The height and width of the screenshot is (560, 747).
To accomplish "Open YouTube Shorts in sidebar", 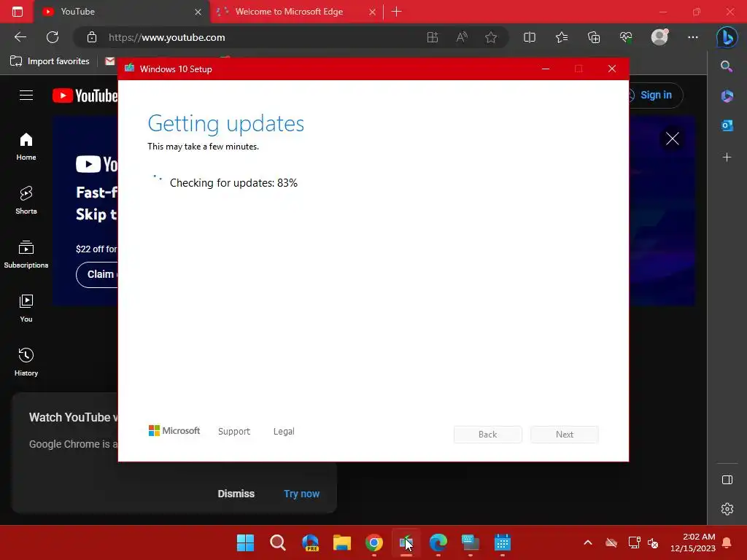I will click(26, 201).
